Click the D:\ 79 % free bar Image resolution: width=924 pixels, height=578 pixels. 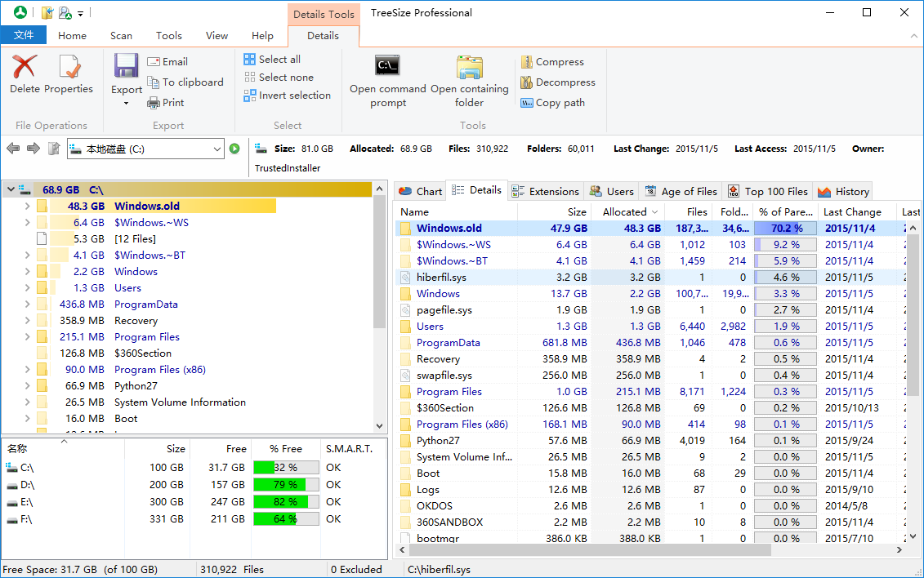tap(286, 484)
